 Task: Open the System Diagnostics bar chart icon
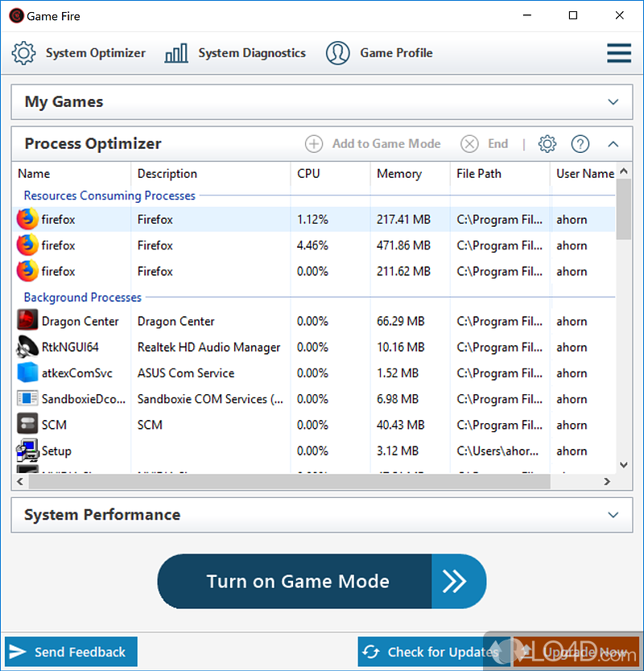click(176, 53)
